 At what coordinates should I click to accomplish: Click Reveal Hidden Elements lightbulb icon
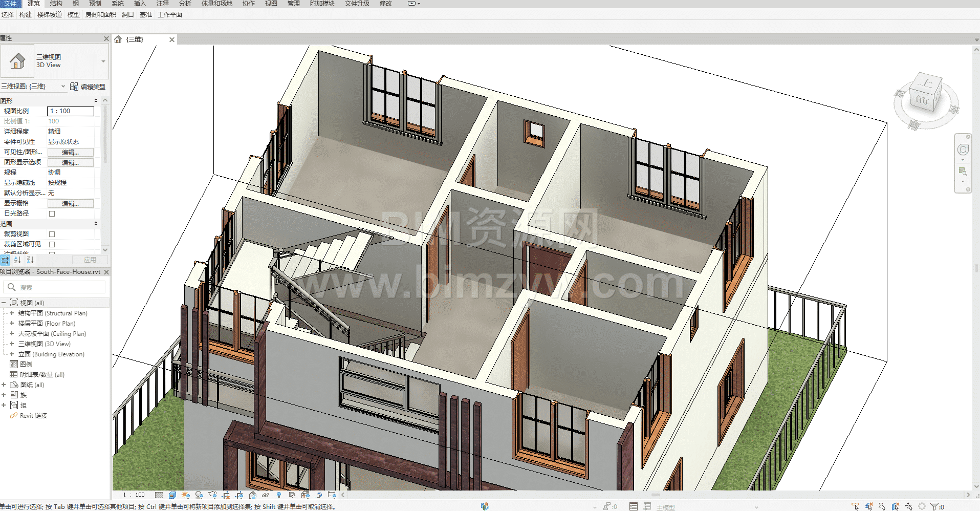tap(279, 495)
